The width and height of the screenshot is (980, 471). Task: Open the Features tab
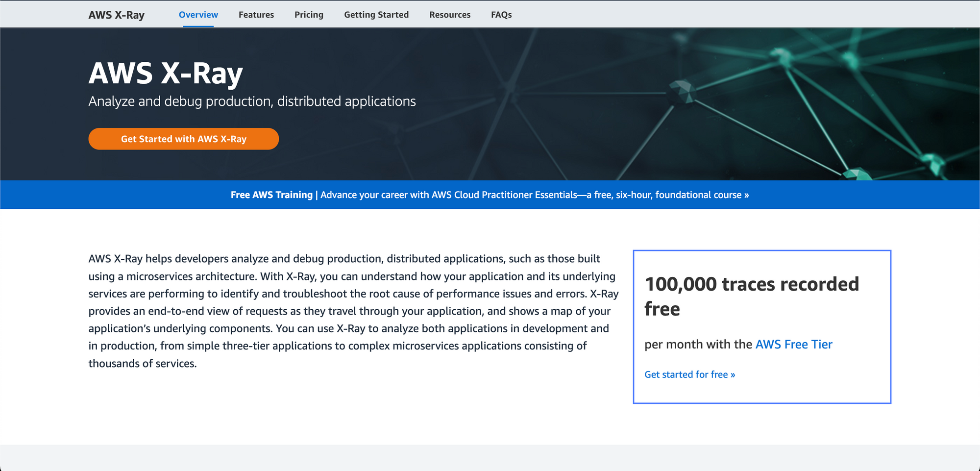coord(256,15)
